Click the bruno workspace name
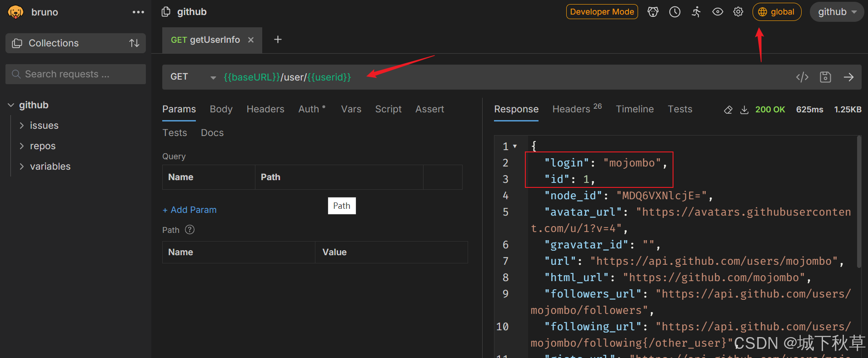The image size is (868, 358). coord(45,12)
